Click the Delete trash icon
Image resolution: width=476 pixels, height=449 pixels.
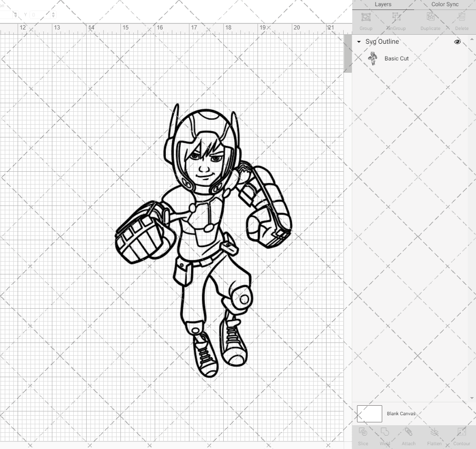pyautogui.click(x=461, y=17)
